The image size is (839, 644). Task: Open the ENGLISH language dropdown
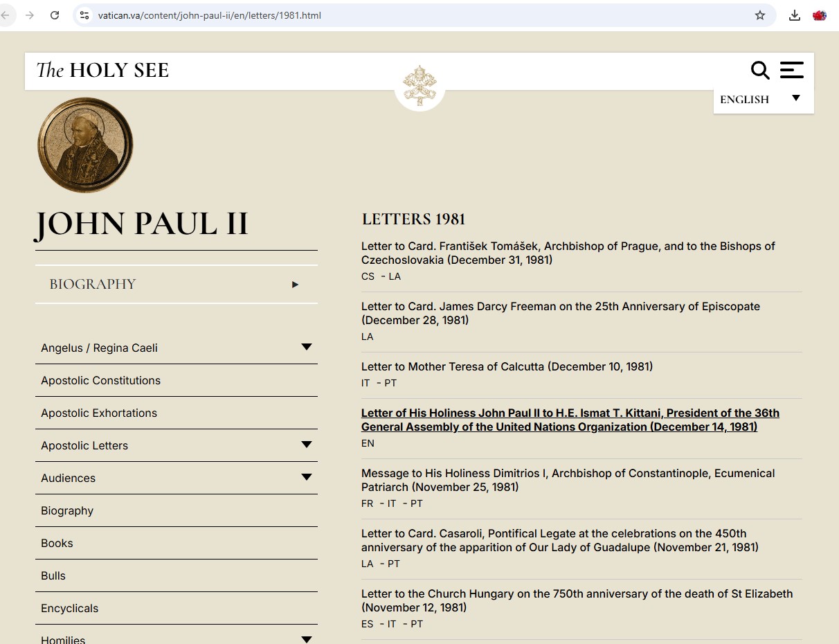tap(763, 99)
